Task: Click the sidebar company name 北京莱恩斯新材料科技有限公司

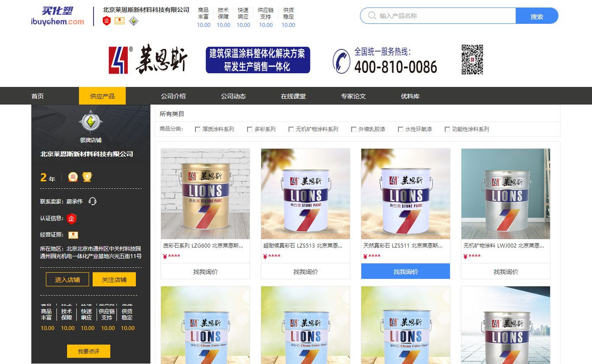Action: (87, 154)
